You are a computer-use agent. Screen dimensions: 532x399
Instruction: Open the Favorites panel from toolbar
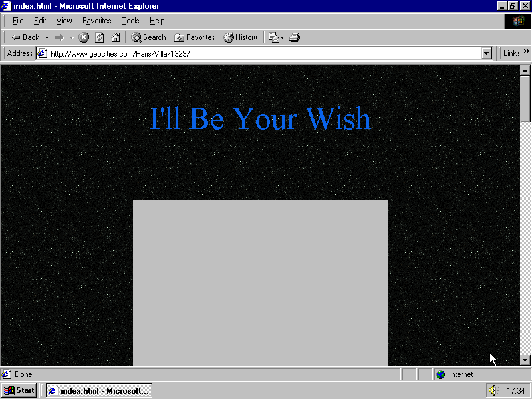click(194, 37)
